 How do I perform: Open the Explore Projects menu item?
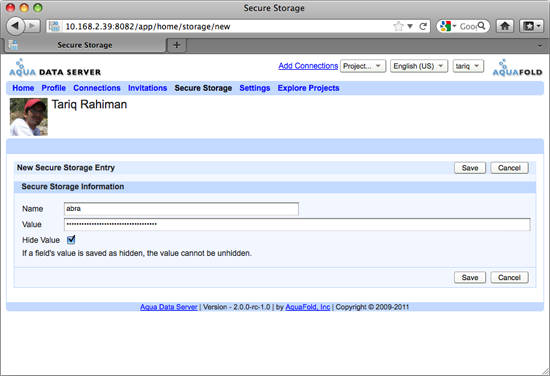pos(308,88)
